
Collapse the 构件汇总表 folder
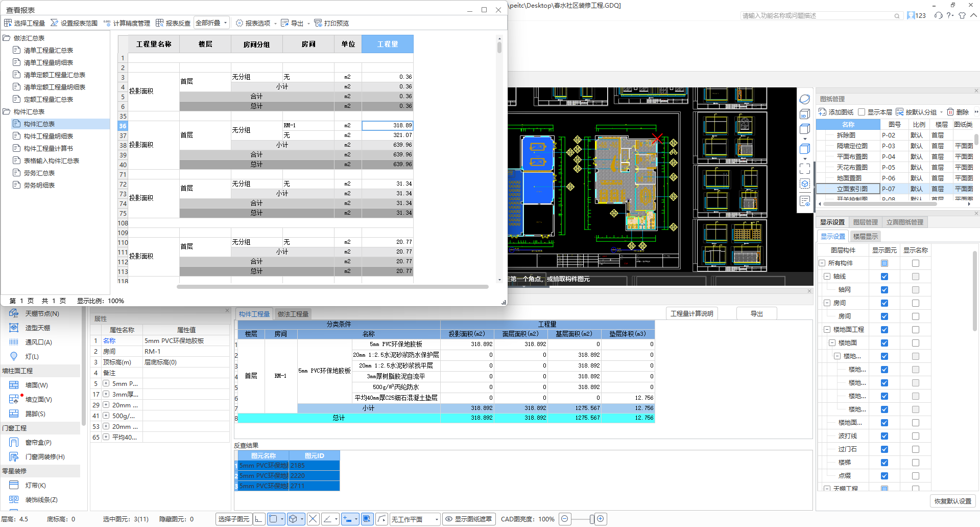tap(7, 111)
